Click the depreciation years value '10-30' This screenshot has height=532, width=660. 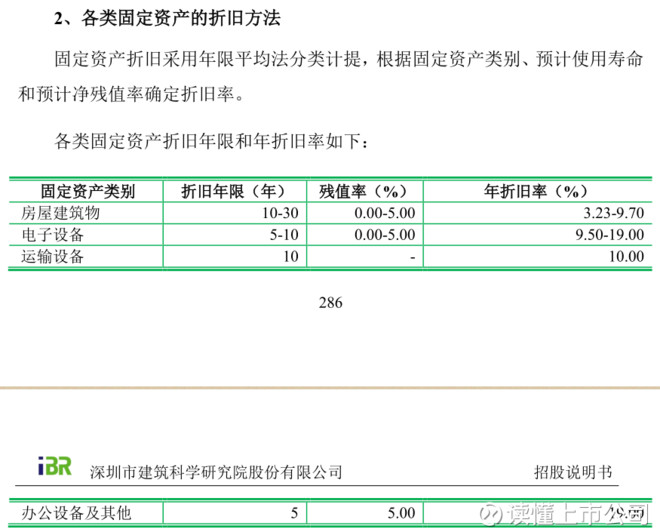click(x=280, y=213)
